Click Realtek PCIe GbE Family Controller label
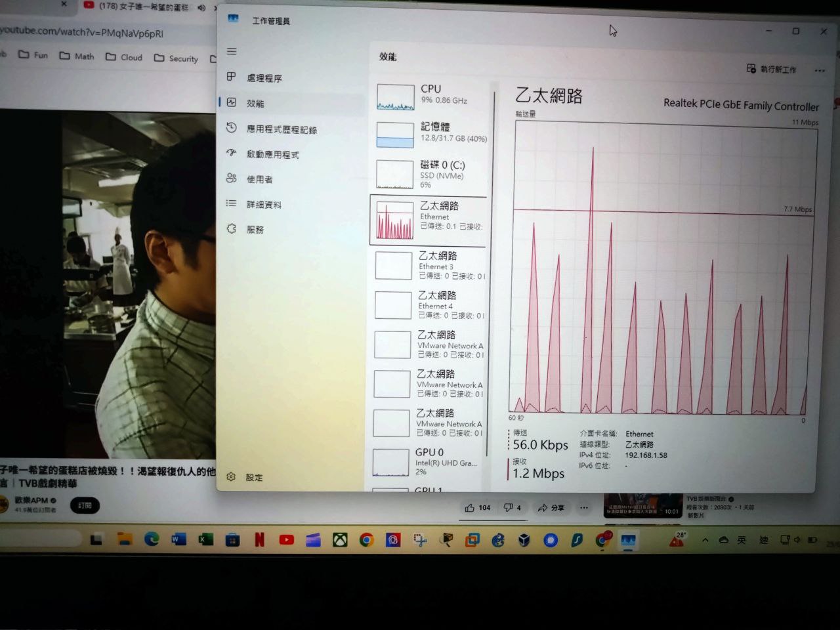This screenshot has width=840, height=630. point(741,104)
